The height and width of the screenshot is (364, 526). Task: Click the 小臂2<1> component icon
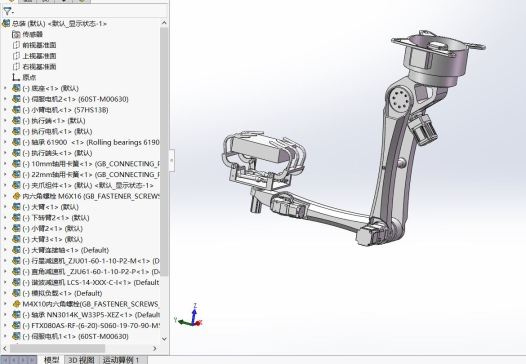click(x=16, y=228)
